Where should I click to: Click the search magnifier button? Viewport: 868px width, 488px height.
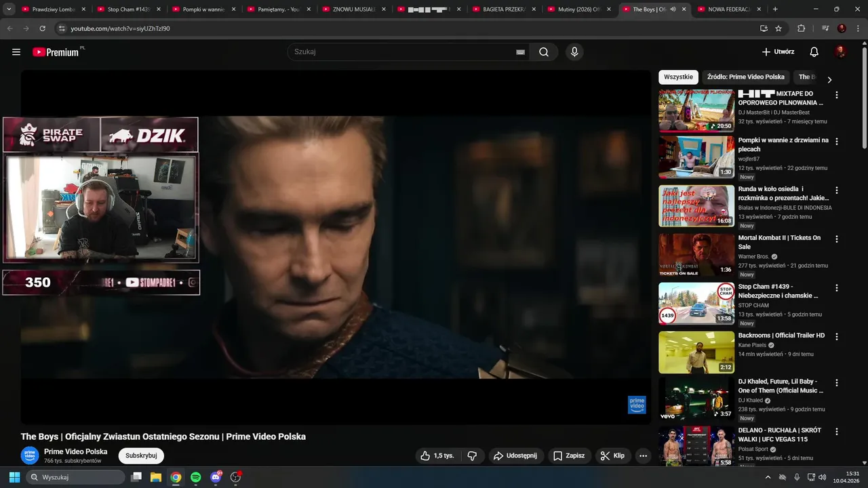[x=544, y=52]
